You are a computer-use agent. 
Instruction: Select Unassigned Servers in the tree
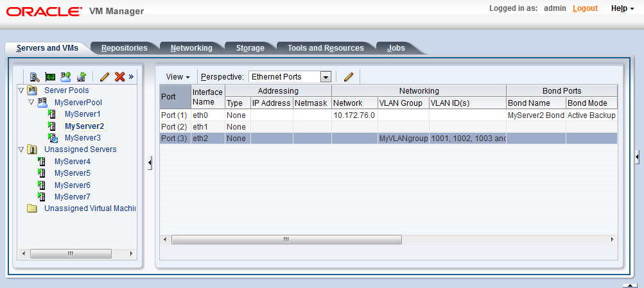point(80,149)
